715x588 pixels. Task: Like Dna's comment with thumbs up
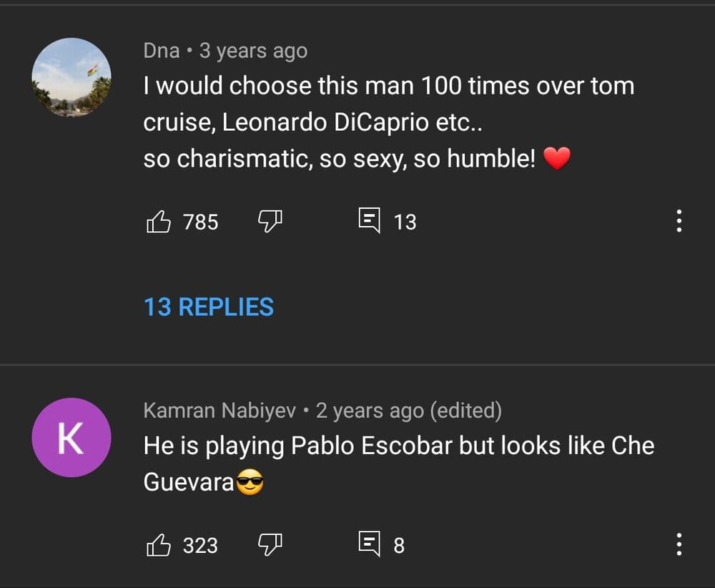pyautogui.click(x=158, y=222)
